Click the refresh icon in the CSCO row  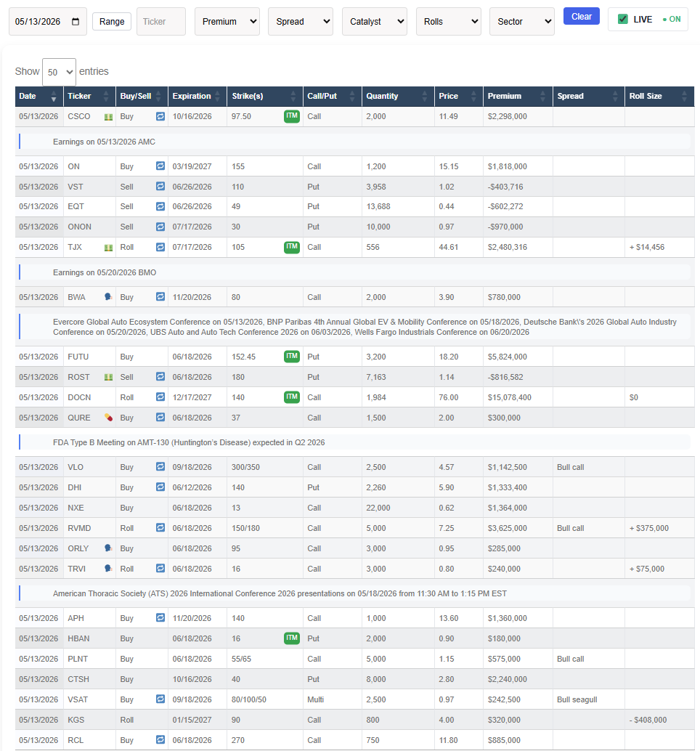[160, 116]
